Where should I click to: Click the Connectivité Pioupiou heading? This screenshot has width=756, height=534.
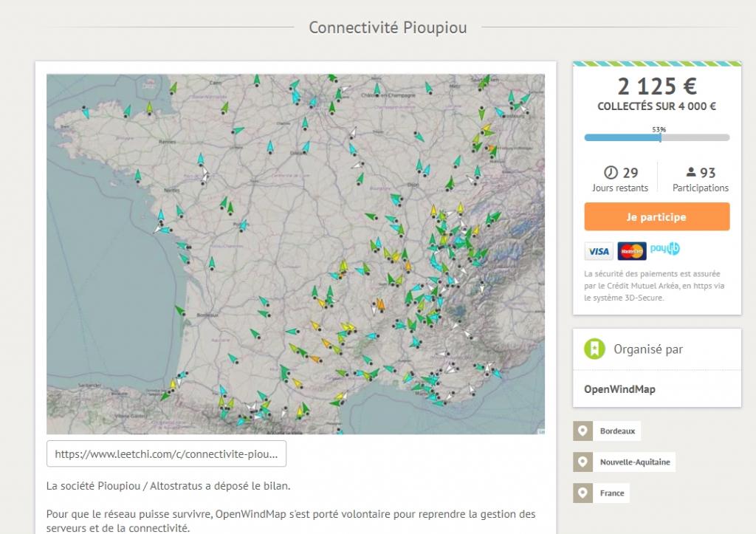[x=388, y=27]
